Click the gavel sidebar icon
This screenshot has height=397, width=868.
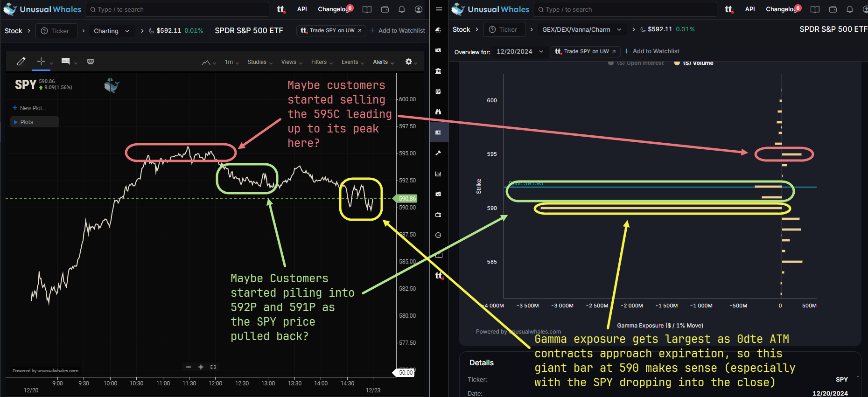pos(438,153)
